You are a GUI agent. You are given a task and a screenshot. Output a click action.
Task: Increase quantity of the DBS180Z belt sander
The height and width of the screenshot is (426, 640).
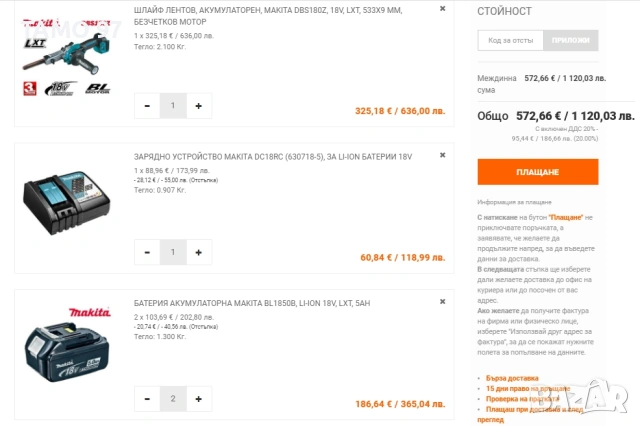pos(198,105)
